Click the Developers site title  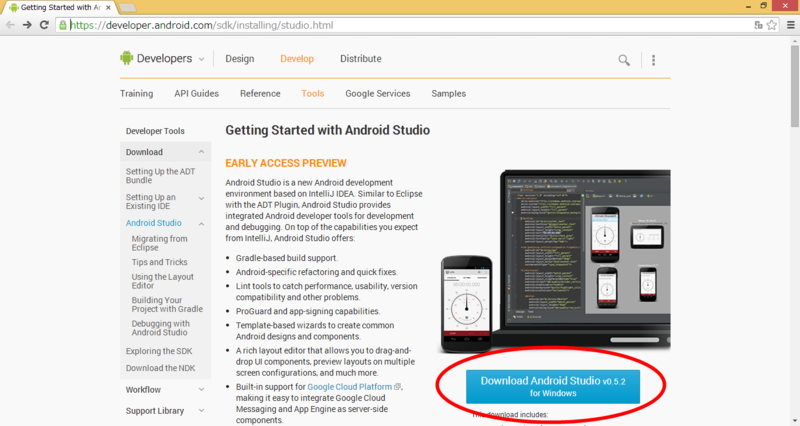(164, 59)
